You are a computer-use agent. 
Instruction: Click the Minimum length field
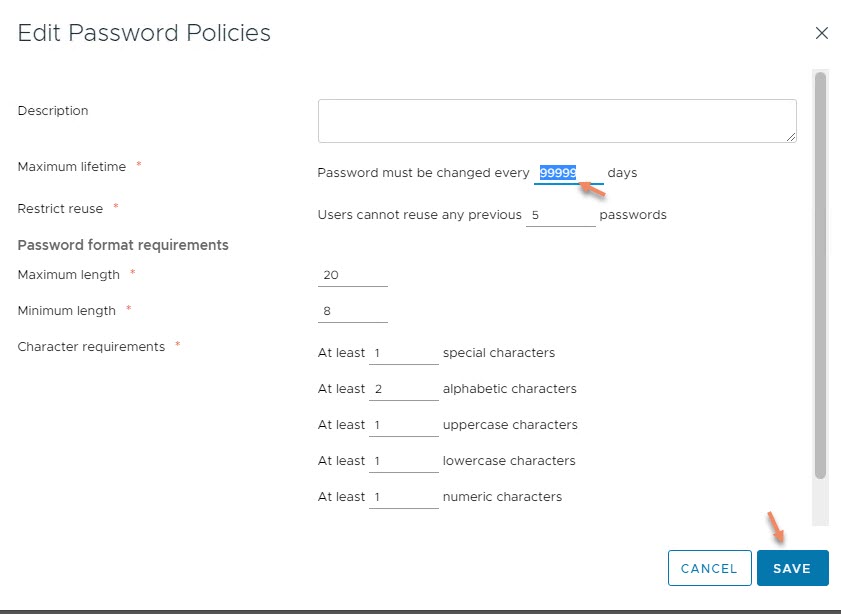click(352, 312)
